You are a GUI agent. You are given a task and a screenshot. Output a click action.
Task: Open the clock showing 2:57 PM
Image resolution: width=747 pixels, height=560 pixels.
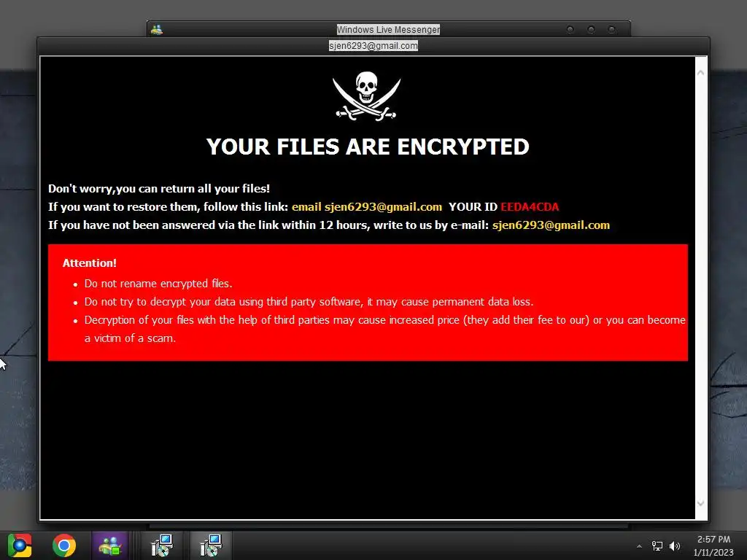pos(713,545)
